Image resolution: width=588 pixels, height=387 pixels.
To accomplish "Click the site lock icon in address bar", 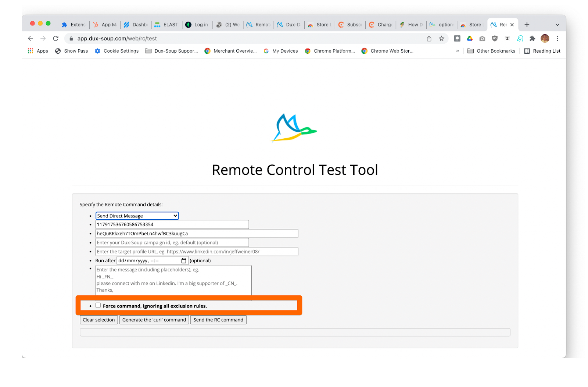I will 71,38.
